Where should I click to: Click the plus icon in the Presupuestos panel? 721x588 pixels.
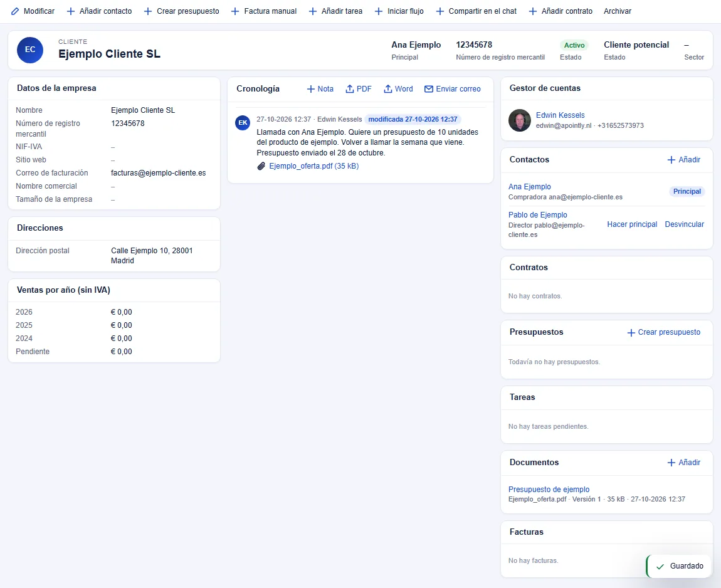coord(631,332)
